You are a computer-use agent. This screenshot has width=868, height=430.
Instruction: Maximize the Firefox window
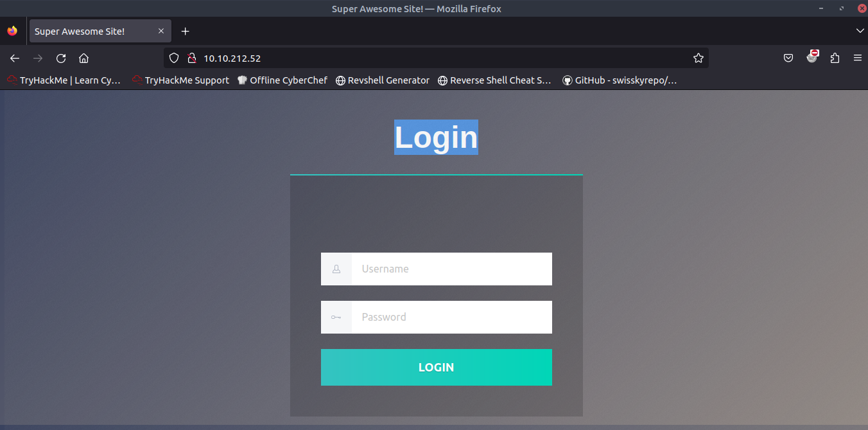tap(841, 8)
